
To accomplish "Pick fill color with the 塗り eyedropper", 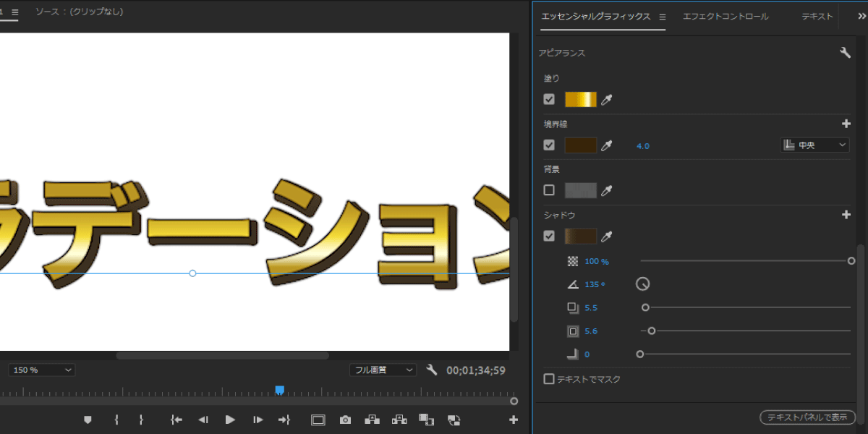I will pos(607,100).
